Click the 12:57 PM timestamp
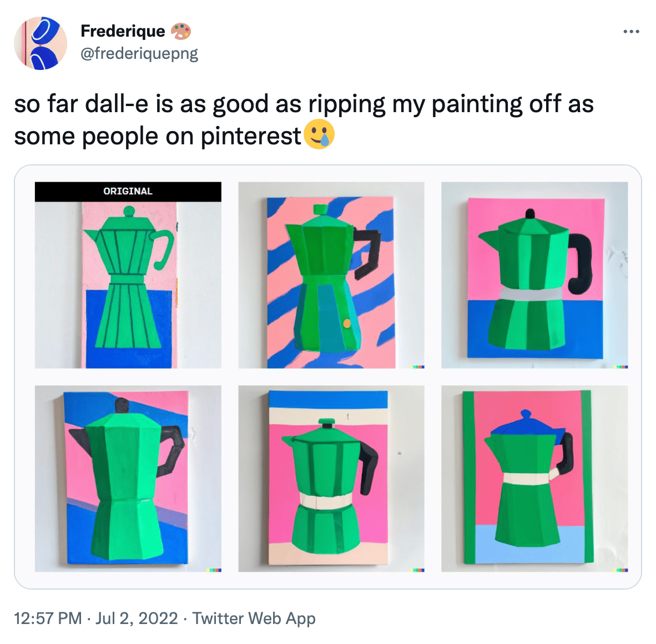 (48, 618)
